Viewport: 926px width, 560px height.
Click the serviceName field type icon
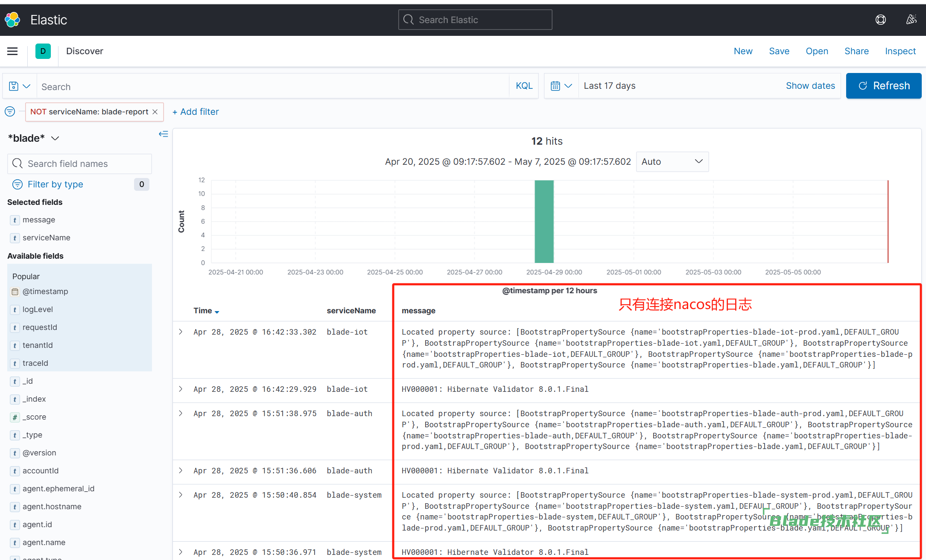15,238
